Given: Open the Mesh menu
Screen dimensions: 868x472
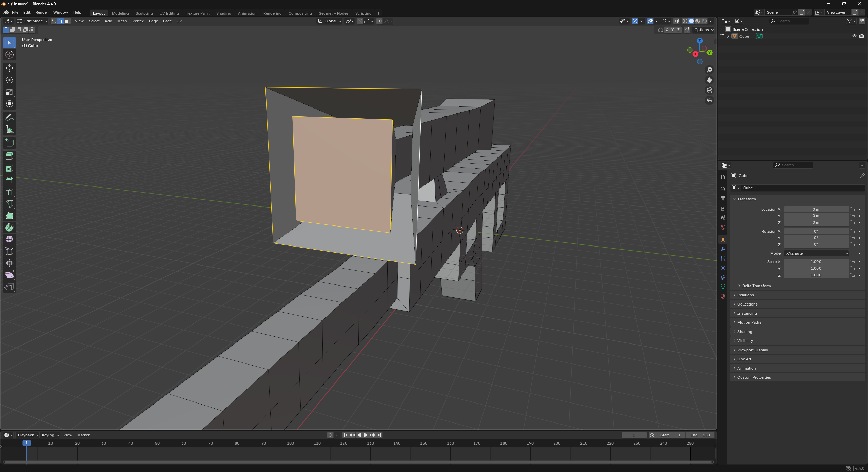Looking at the screenshot, I should 122,21.
